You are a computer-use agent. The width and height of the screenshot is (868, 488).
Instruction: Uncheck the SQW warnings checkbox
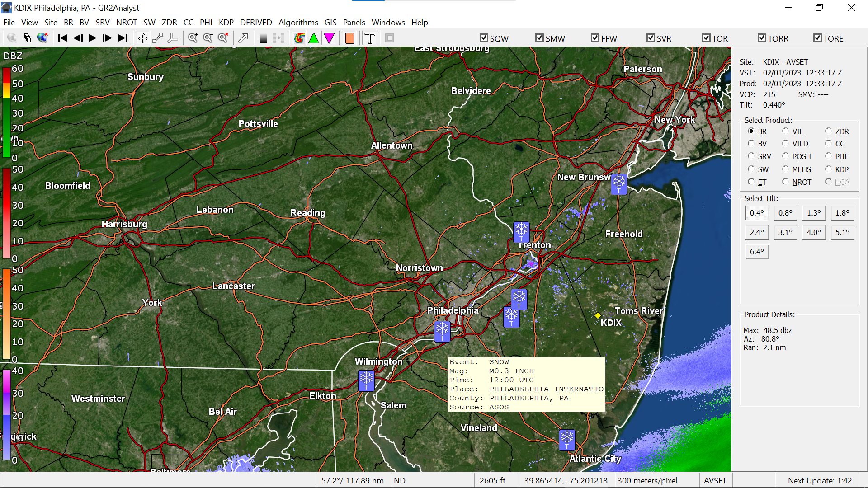pos(484,38)
